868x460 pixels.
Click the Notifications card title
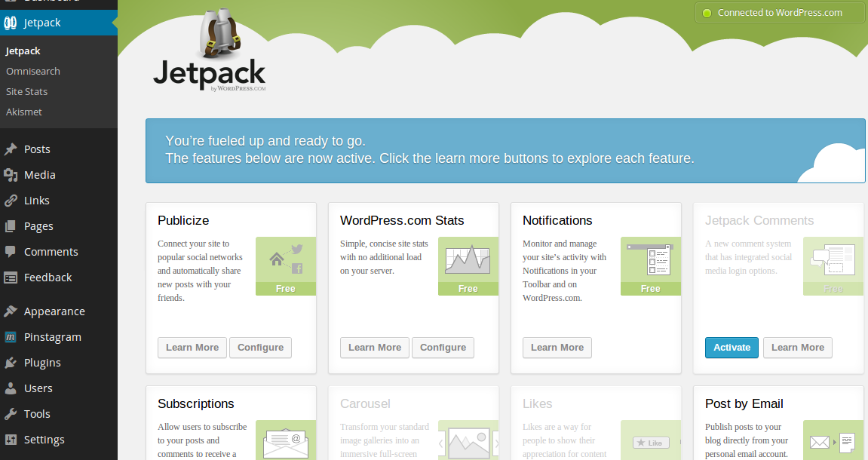pyautogui.click(x=557, y=220)
